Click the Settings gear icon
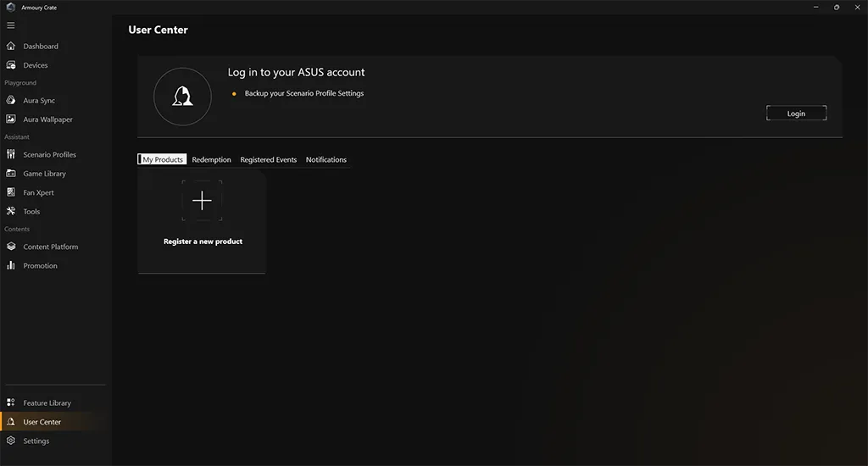868x466 pixels. coord(11,441)
